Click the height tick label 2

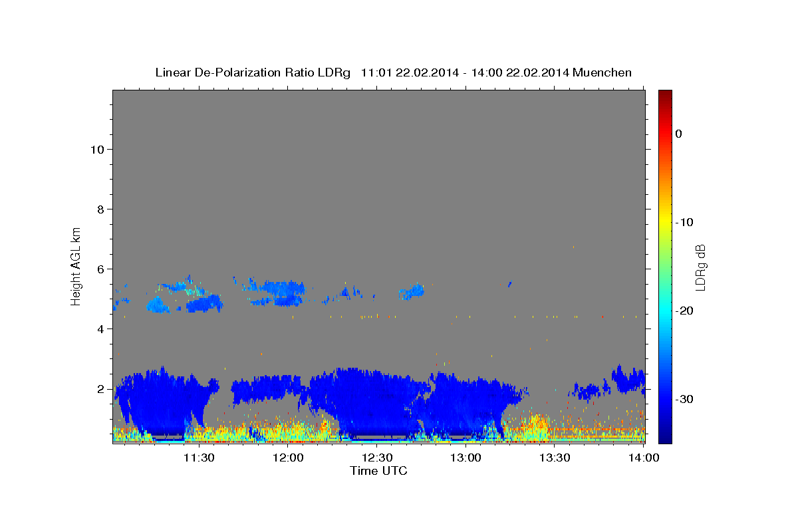click(x=100, y=388)
